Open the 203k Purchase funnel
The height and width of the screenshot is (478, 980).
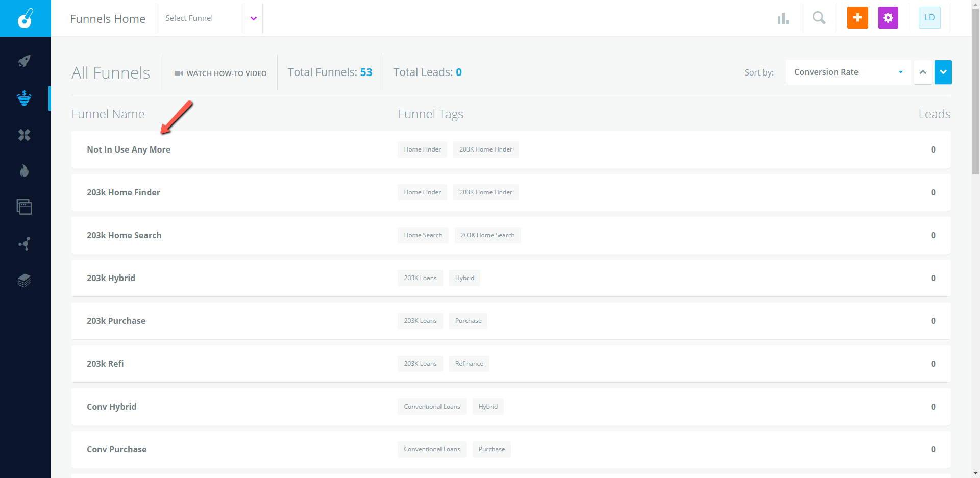[116, 321]
